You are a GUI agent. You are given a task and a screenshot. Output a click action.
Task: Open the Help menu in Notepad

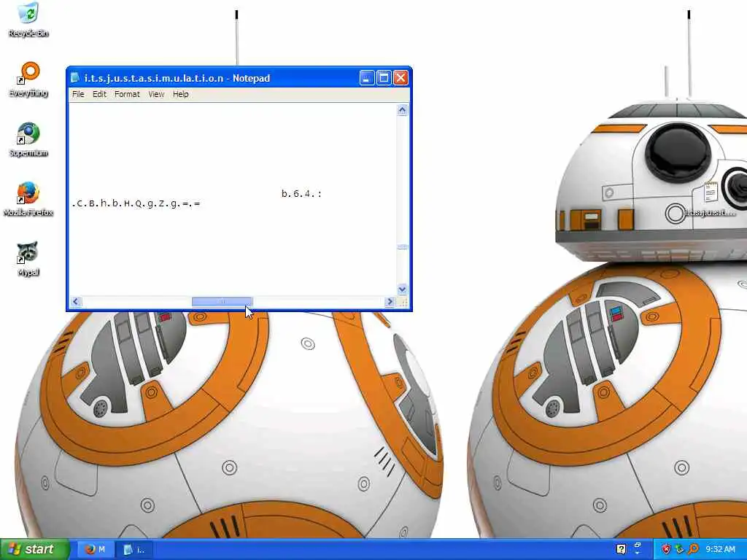181,94
